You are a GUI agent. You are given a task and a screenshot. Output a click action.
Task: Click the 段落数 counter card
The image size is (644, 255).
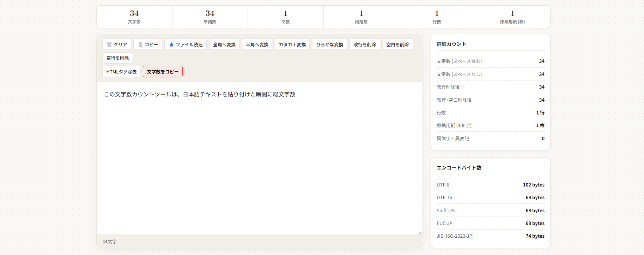(x=361, y=17)
